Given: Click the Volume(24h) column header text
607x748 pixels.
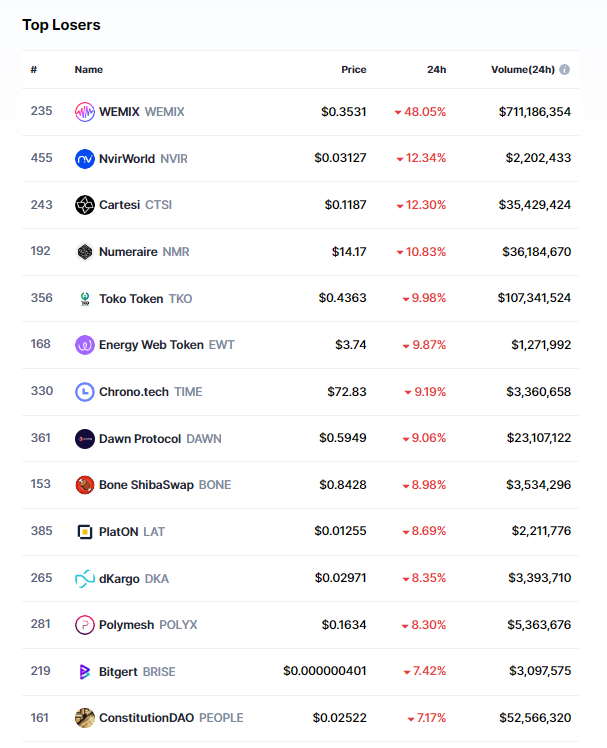Looking at the screenshot, I should [523, 70].
